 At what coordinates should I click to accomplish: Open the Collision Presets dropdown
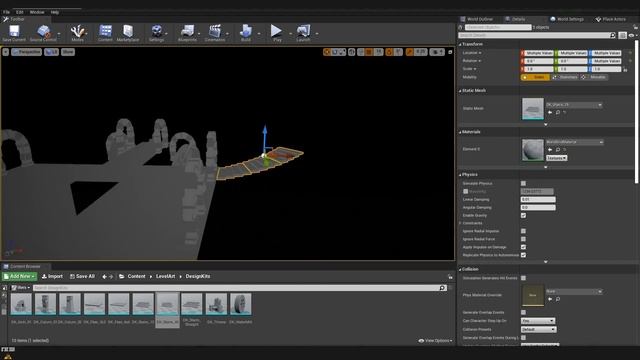coord(538,329)
